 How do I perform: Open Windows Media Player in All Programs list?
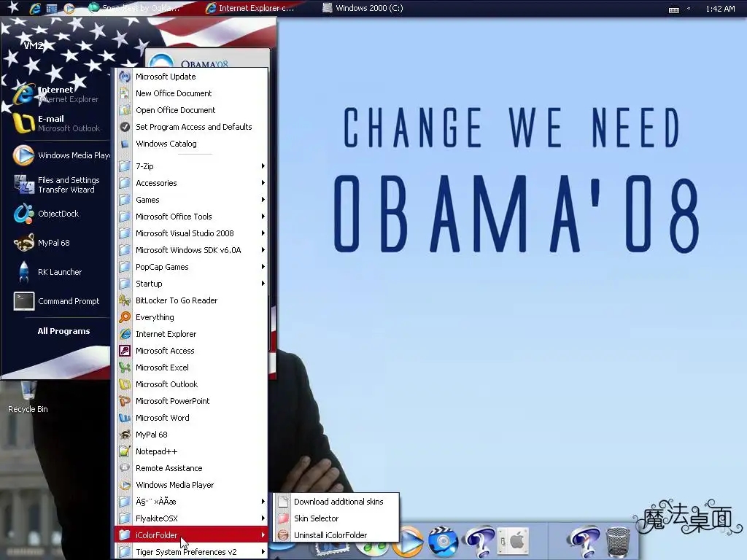(x=192, y=485)
